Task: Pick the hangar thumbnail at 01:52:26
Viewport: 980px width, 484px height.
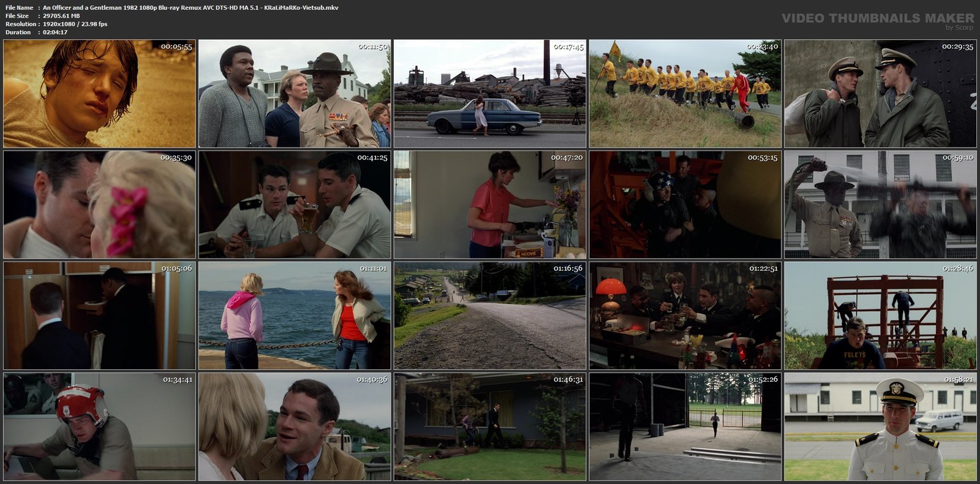Action: tap(685, 426)
